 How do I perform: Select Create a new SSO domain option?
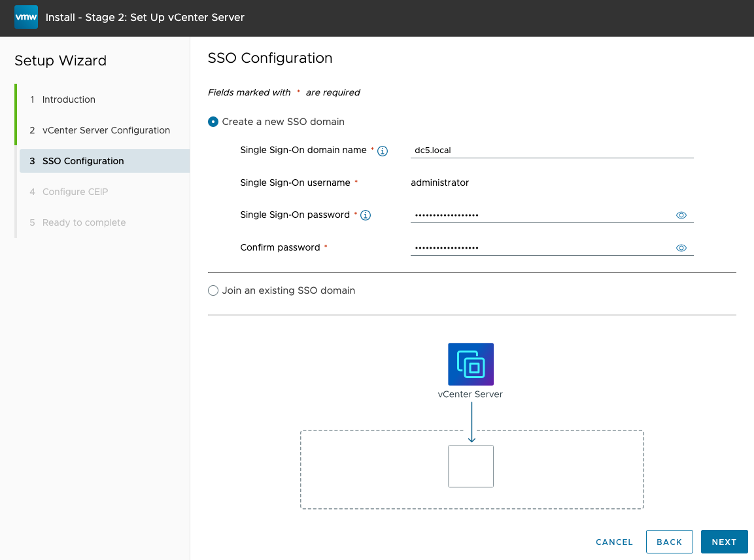coord(213,122)
